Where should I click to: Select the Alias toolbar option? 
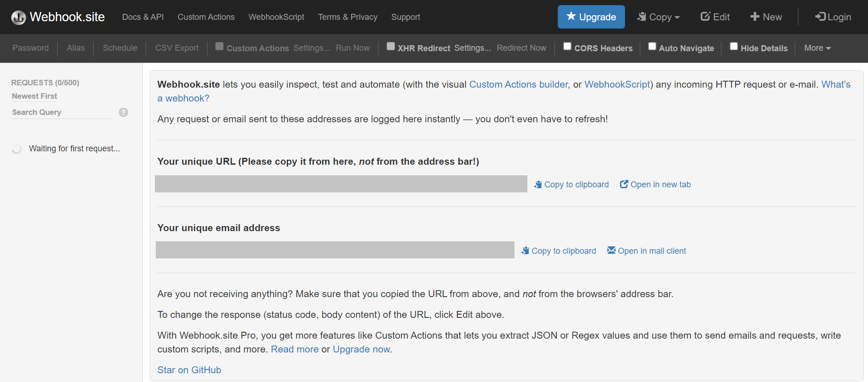76,48
